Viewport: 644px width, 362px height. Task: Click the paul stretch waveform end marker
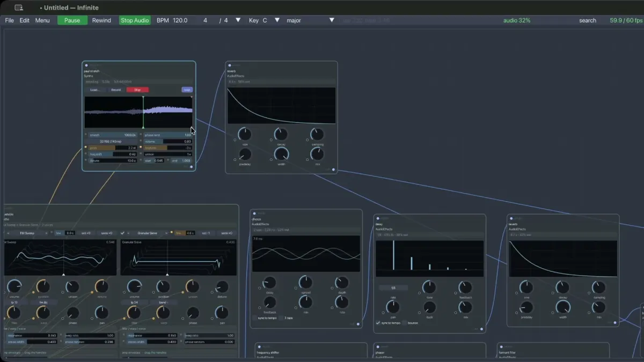193,98
